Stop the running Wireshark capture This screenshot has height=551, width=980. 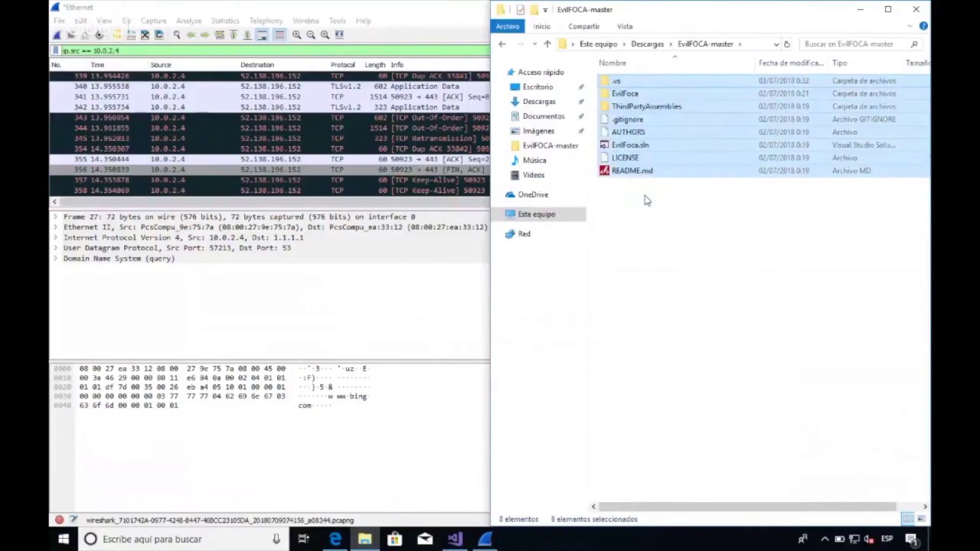click(x=70, y=34)
